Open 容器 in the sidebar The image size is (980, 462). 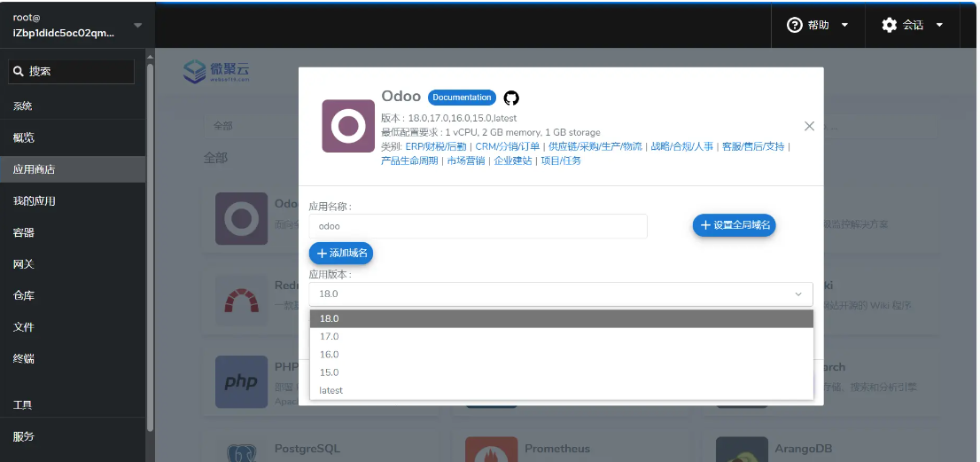(x=73, y=232)
